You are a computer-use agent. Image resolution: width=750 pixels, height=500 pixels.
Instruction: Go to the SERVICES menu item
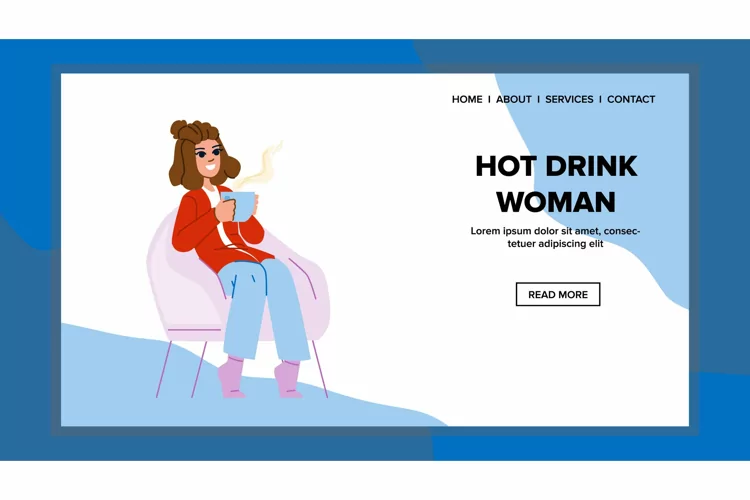point(569,100)
